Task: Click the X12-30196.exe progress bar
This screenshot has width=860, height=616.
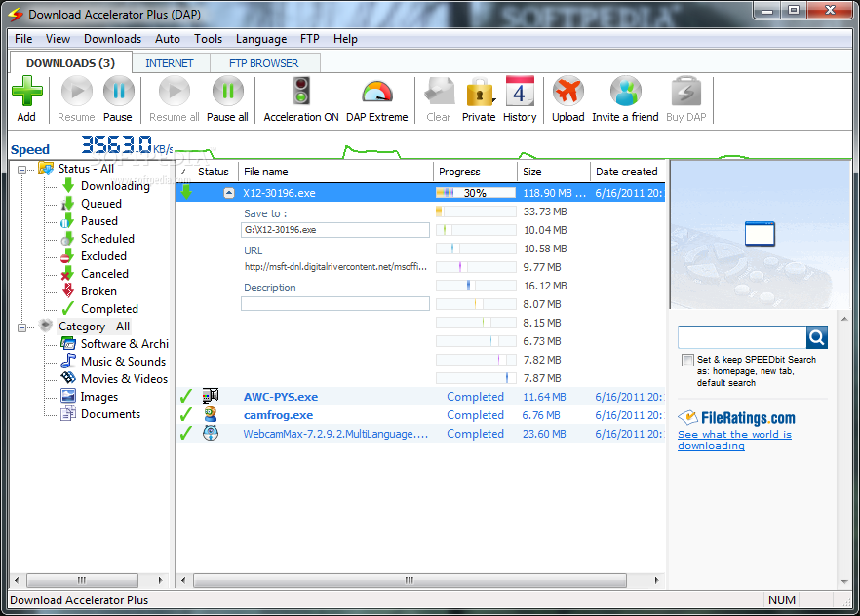Action: pyautogui.click(x=475, y=193)
